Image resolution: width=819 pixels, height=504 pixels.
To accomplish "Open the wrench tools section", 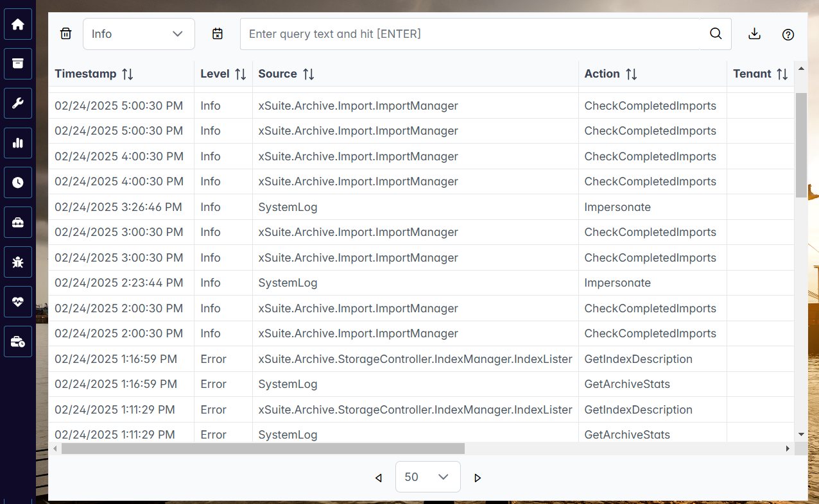I will point(17,103).
